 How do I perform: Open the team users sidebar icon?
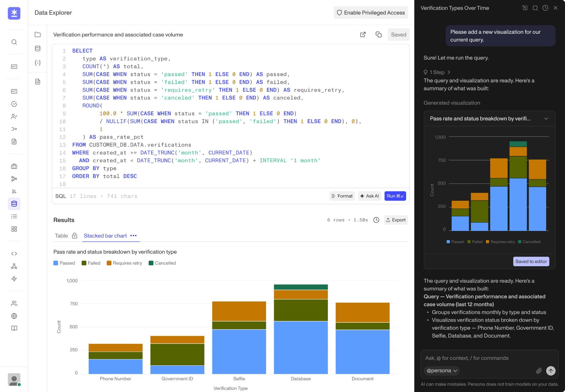(x=14, y=304)
